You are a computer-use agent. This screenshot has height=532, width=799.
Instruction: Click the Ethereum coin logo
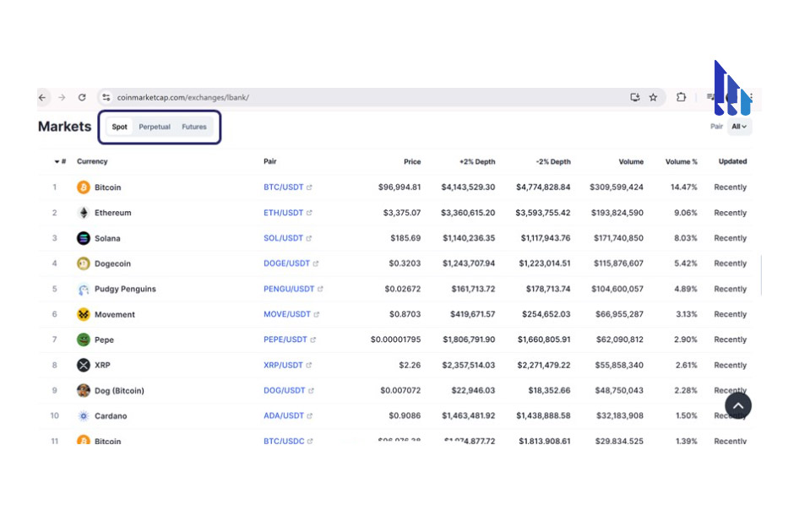83,213
